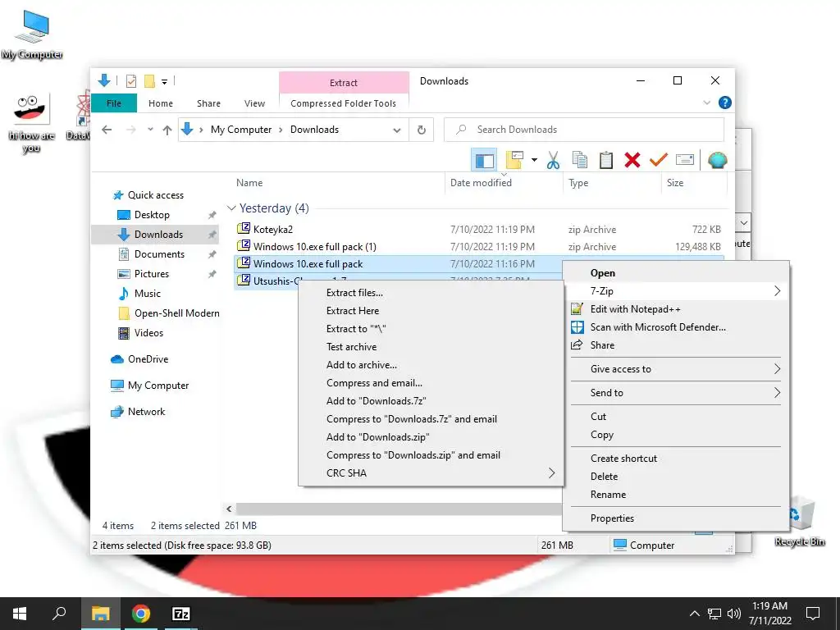Expand the ribbon with the chevron
The width and height of the screenshot is (840, 630).
706,103
